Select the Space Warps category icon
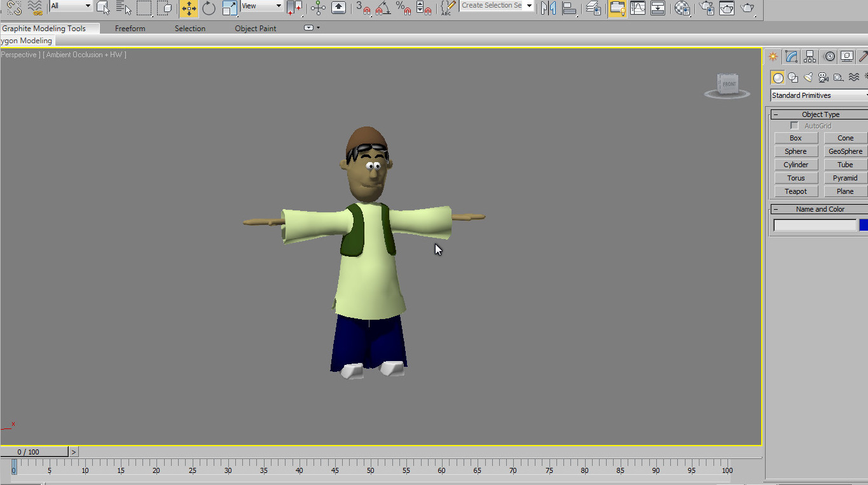The image size is (868, 485). 853,78
